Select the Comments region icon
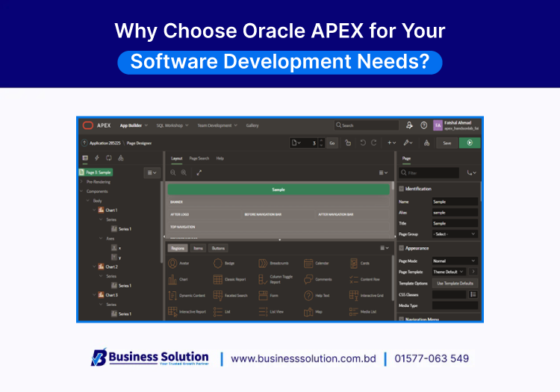 (x=308, y=279)
